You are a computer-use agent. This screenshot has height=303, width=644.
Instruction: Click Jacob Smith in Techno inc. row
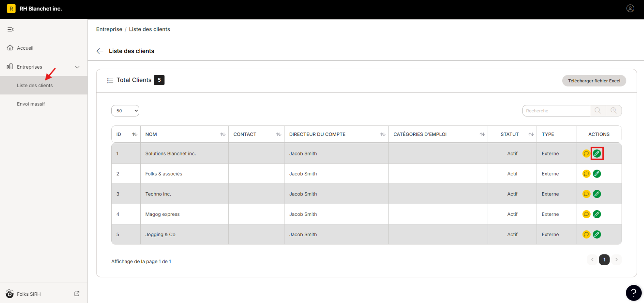pos(303,194)
